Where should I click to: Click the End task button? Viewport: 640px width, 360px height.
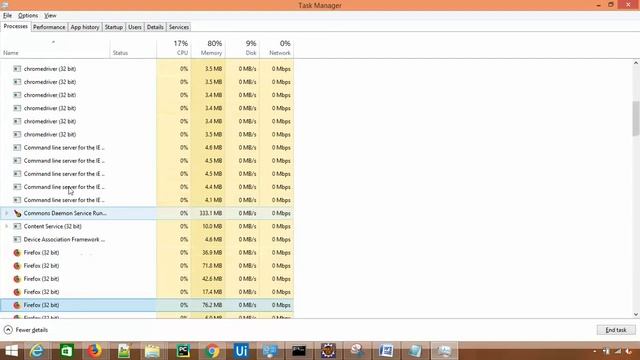616,329
